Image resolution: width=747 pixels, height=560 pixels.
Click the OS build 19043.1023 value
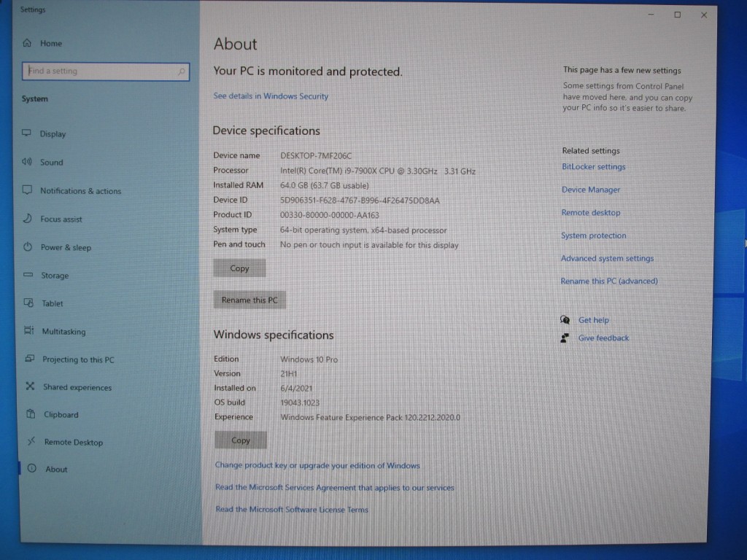pyautogui.click(x=300, y=402)
